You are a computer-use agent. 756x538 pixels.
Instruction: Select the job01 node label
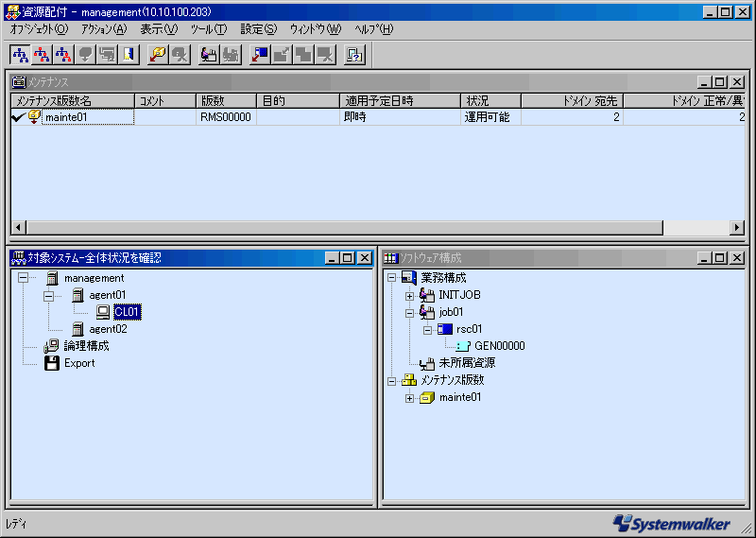451,312
